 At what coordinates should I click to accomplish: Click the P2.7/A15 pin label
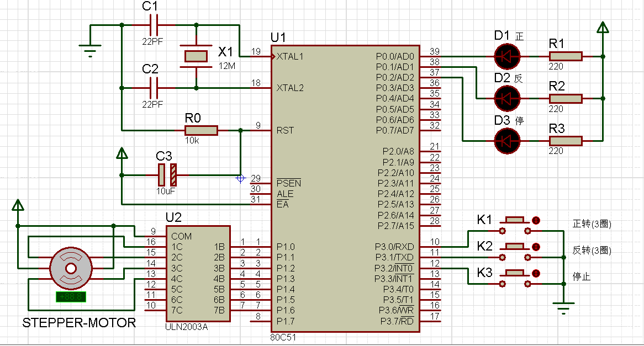396,226
